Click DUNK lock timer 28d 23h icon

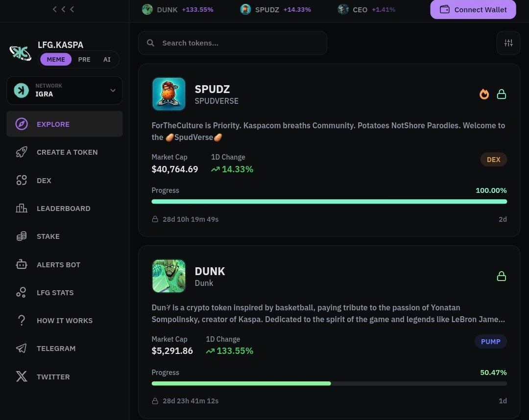tap(155, 401)
